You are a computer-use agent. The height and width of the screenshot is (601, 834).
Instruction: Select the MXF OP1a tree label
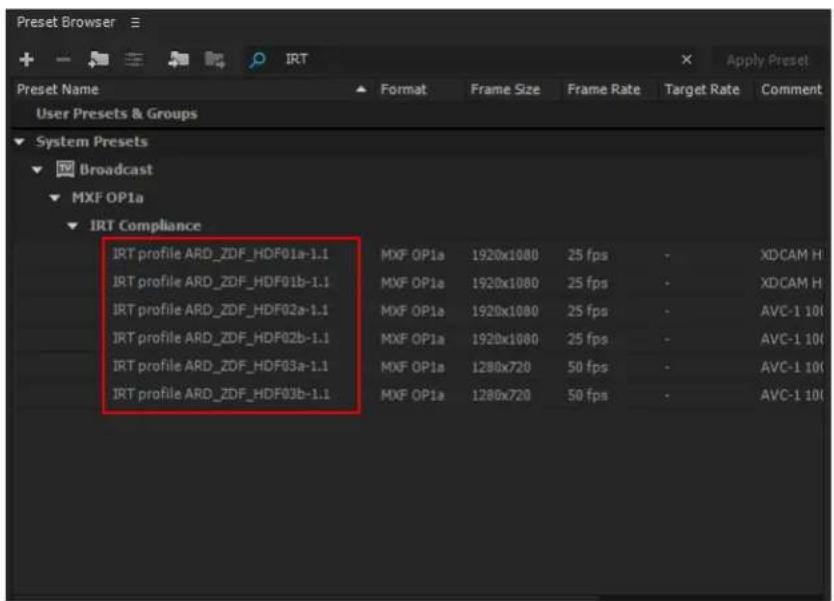coord(107,198)
